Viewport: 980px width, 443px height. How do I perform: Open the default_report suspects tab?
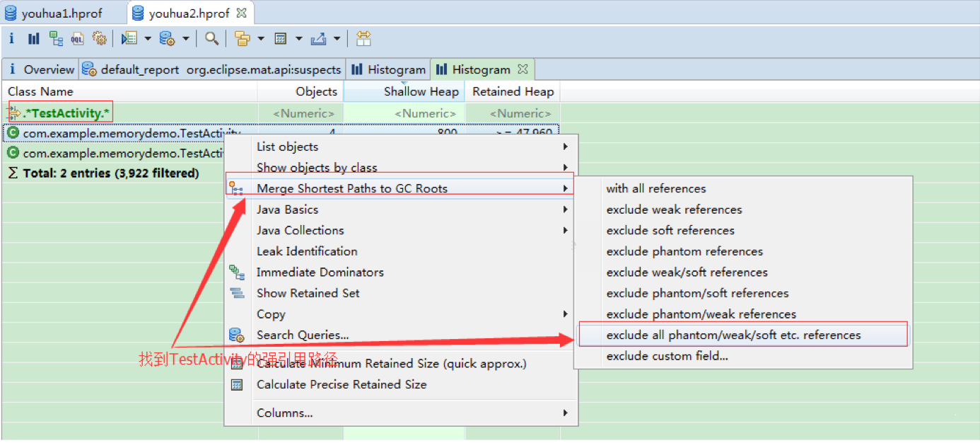point(213,69)
